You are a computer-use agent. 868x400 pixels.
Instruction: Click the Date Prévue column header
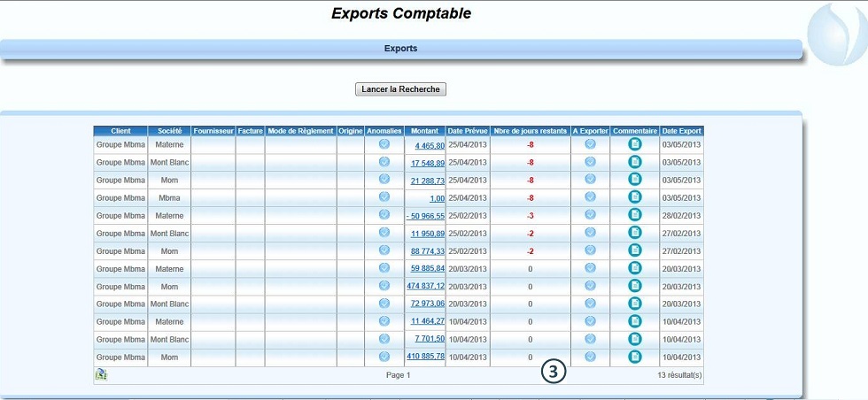click(468, 131)
